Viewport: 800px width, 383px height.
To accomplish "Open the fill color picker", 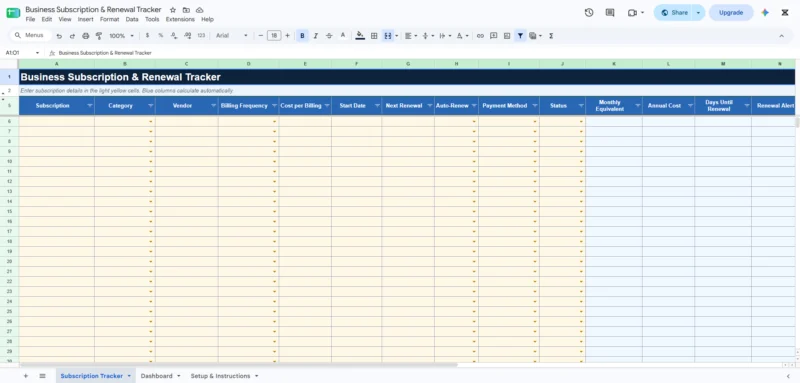I will tap(360, 36).
